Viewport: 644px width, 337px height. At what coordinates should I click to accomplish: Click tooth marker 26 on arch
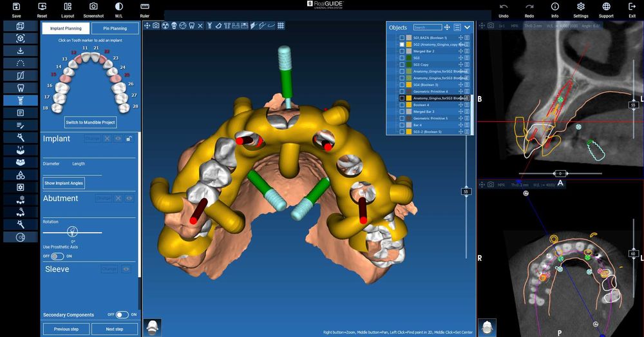[x=119, y=88]
